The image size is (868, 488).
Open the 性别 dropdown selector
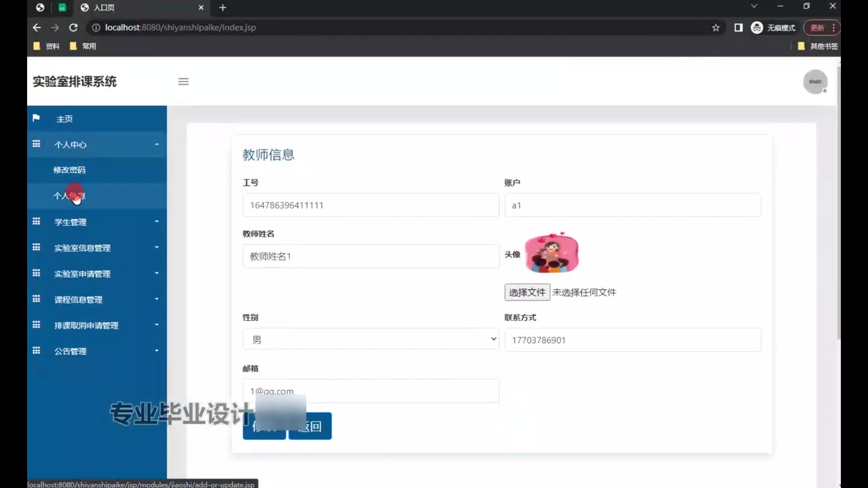(x=370, y=339)
